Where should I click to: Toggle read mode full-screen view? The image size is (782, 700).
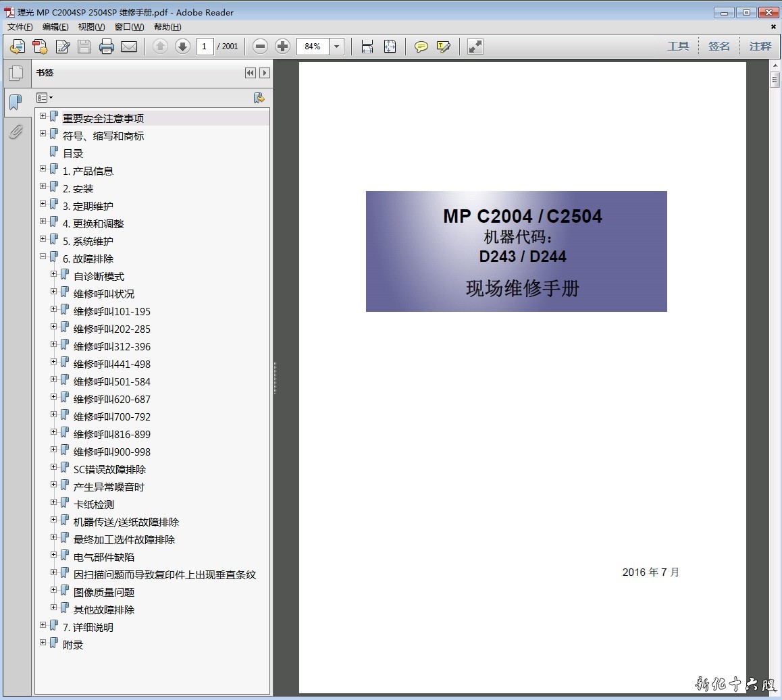(x=475, y=47)
